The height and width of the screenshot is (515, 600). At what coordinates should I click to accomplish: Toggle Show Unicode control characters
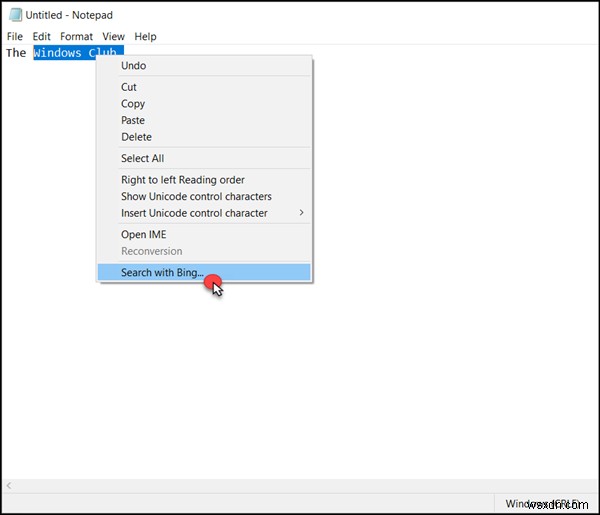click(204, 196)
